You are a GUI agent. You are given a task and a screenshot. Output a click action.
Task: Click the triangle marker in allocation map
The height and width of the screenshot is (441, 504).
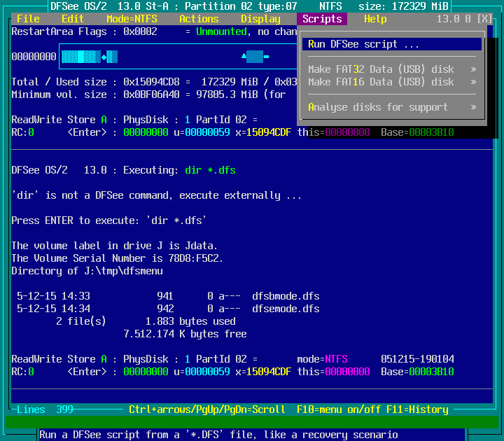tap(244, 56)
